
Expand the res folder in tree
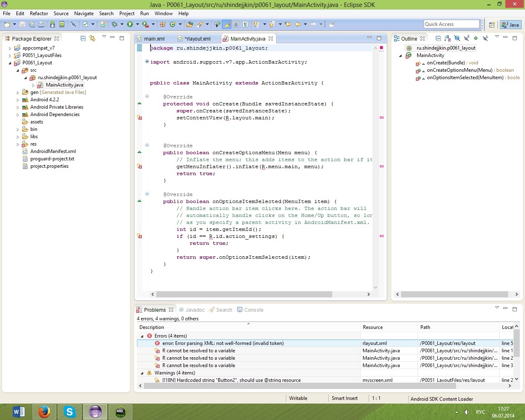18,144
